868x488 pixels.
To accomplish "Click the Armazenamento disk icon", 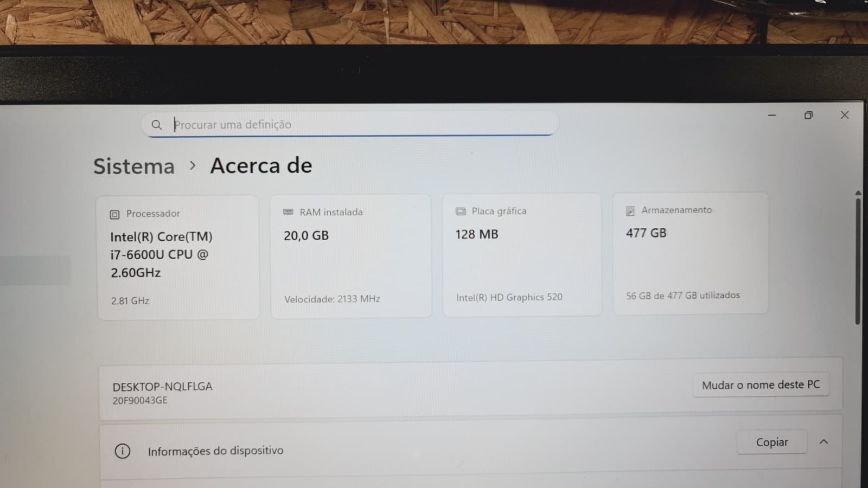I will [630, 210].
